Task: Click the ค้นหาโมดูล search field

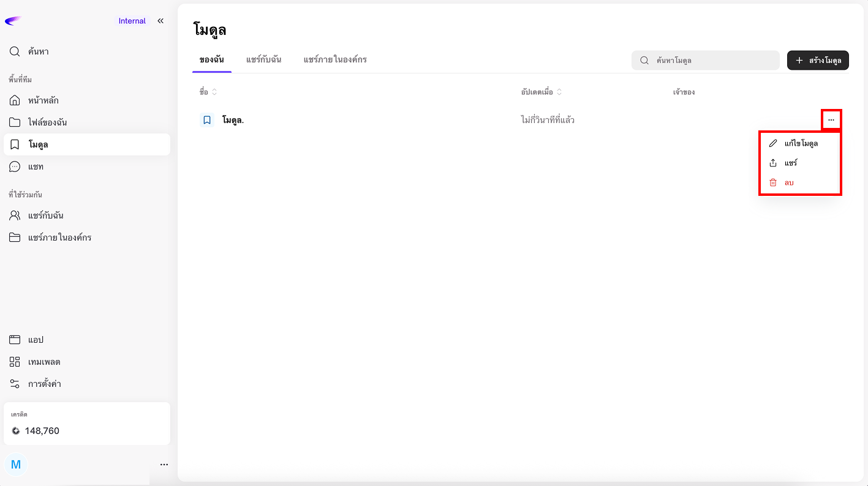Action: (x=711, y=61)
